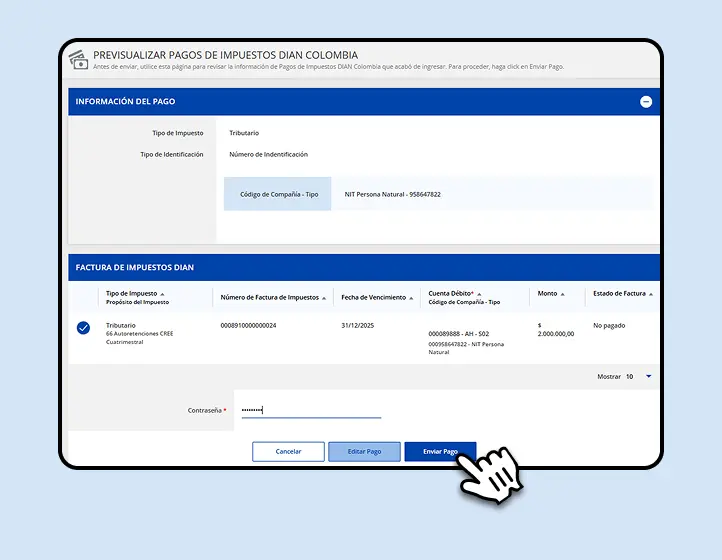Sort by Monto column arrow
Screen dimensions: 722x560
pos(562,294)
